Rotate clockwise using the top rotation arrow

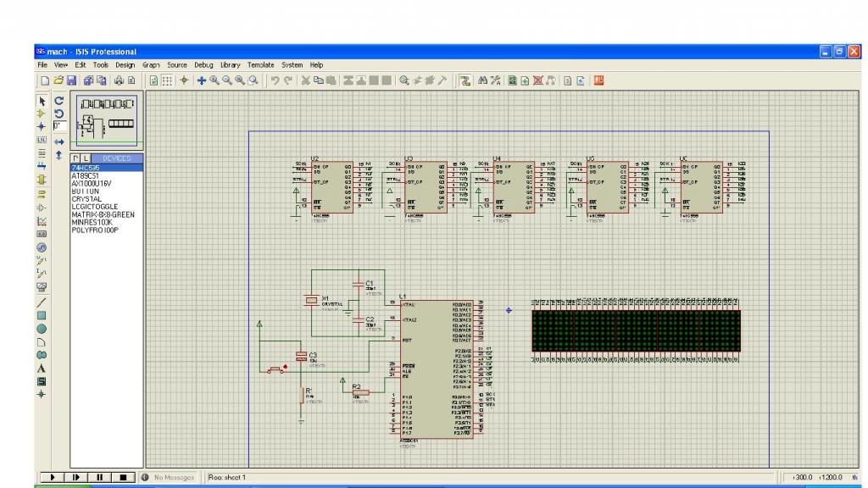tap(59, 101)
